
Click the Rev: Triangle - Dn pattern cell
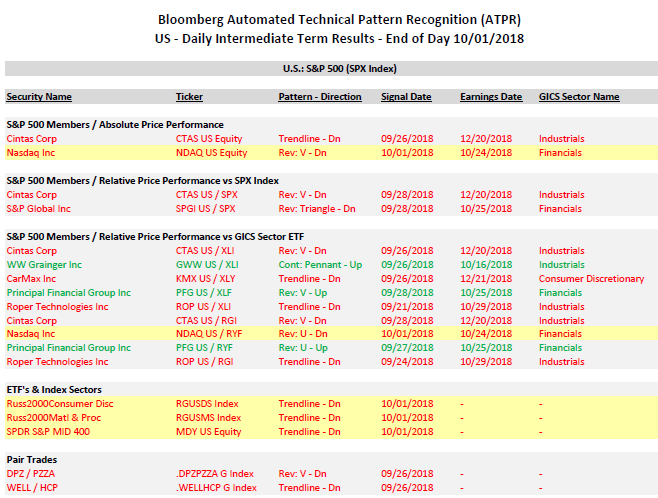317,209
